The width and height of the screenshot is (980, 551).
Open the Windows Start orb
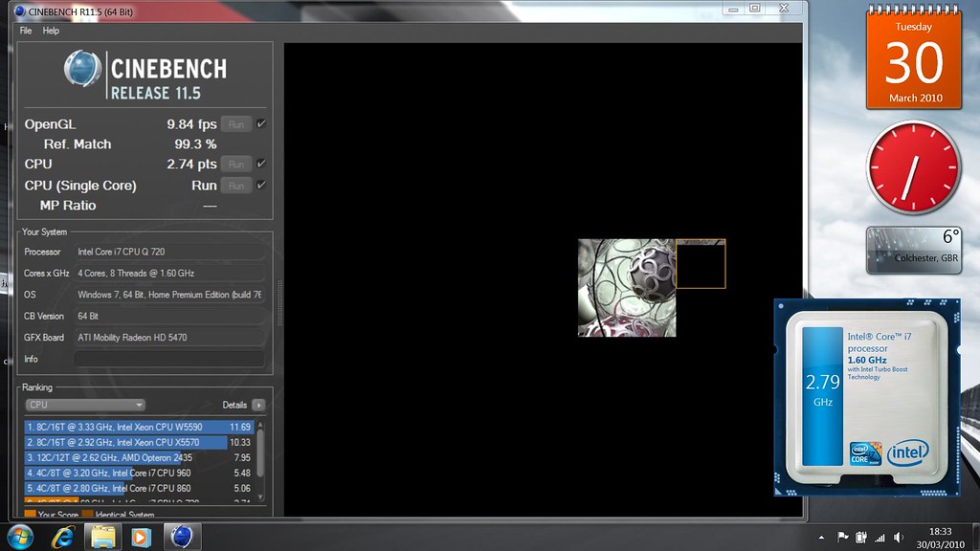click(x=19, y=536)
